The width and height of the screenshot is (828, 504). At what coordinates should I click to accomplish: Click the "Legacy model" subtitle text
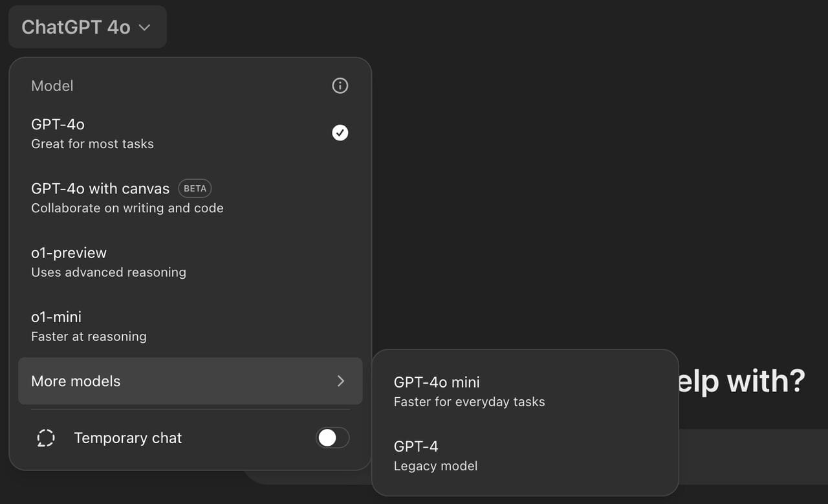[x=435, y=466]
